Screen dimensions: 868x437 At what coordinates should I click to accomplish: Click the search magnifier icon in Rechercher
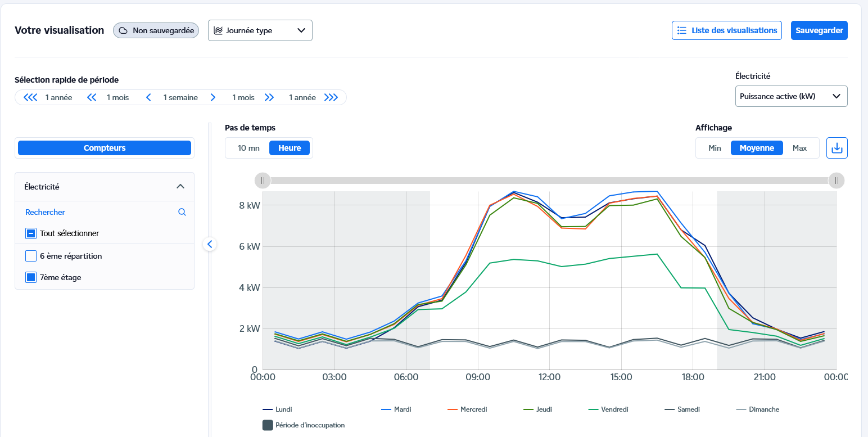[182, 212]
